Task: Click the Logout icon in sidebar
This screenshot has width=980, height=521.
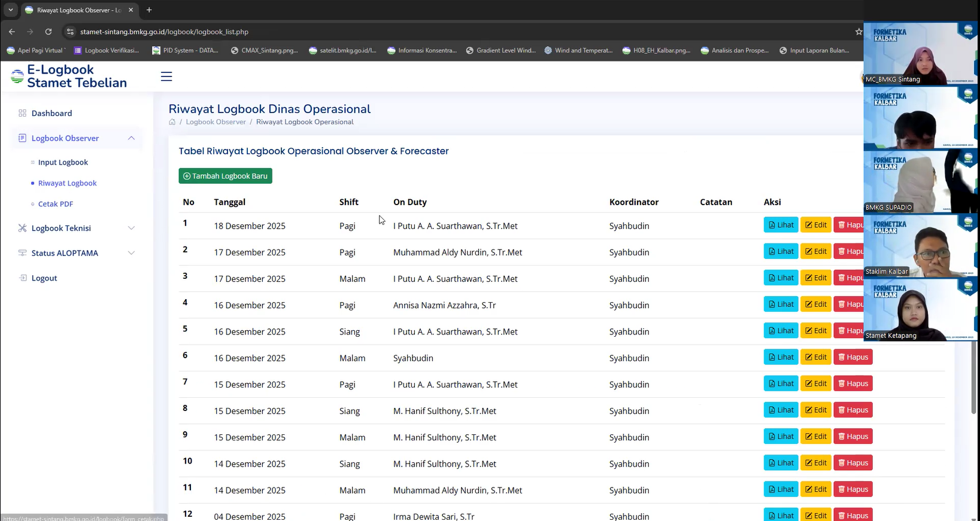Action: coord(23,278)
